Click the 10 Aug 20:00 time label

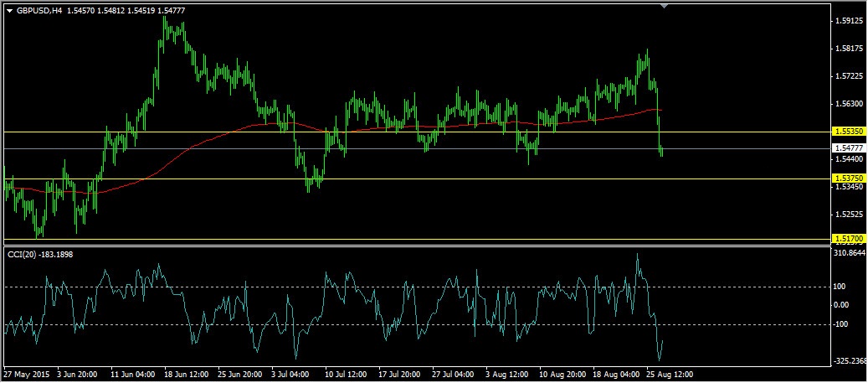(562, 374)
